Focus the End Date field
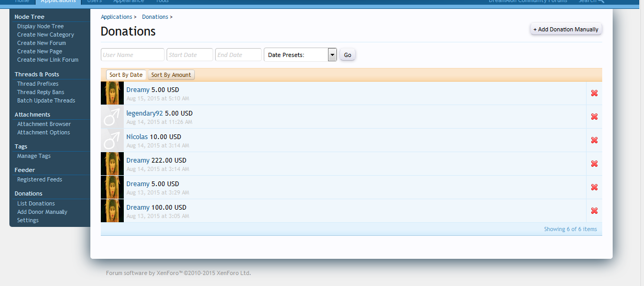 coord(238,55)
